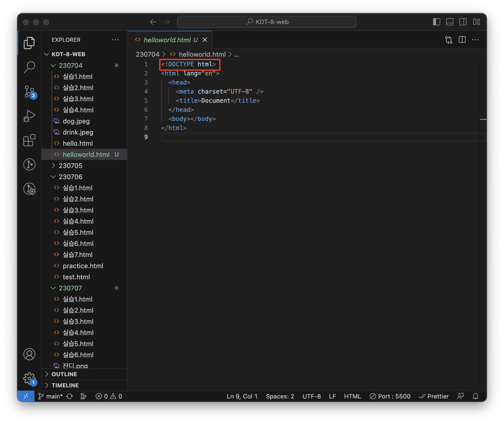Image resolution: width=504 pixels, height=423 pixels.
Task: Select the helloworld.html editor tab
Action: point(167,40)
